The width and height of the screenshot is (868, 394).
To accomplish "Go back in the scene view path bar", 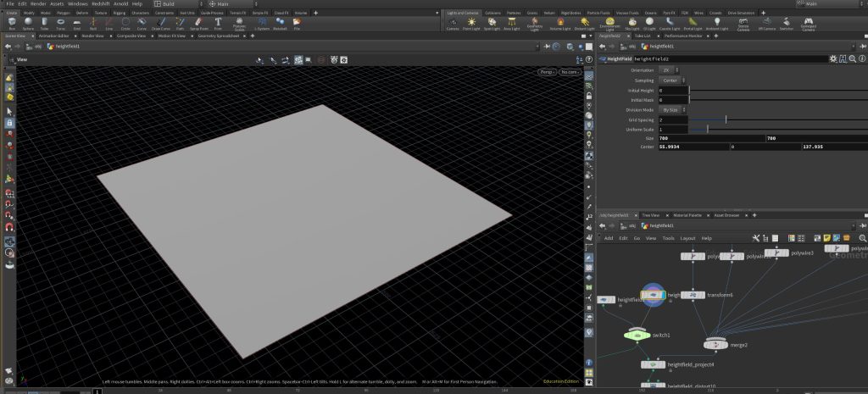I will pos(8,47).
